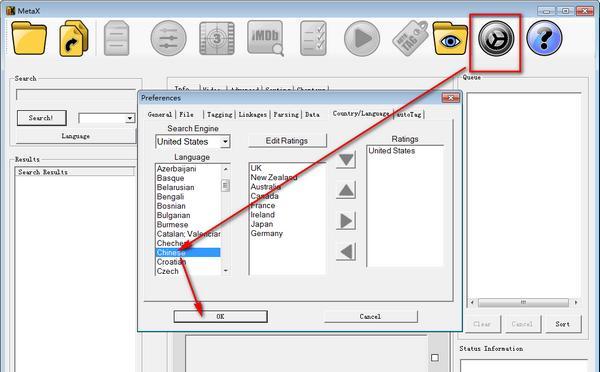Click the film countdown leader icon
This screenshot has height=372, width=600.
217,38
